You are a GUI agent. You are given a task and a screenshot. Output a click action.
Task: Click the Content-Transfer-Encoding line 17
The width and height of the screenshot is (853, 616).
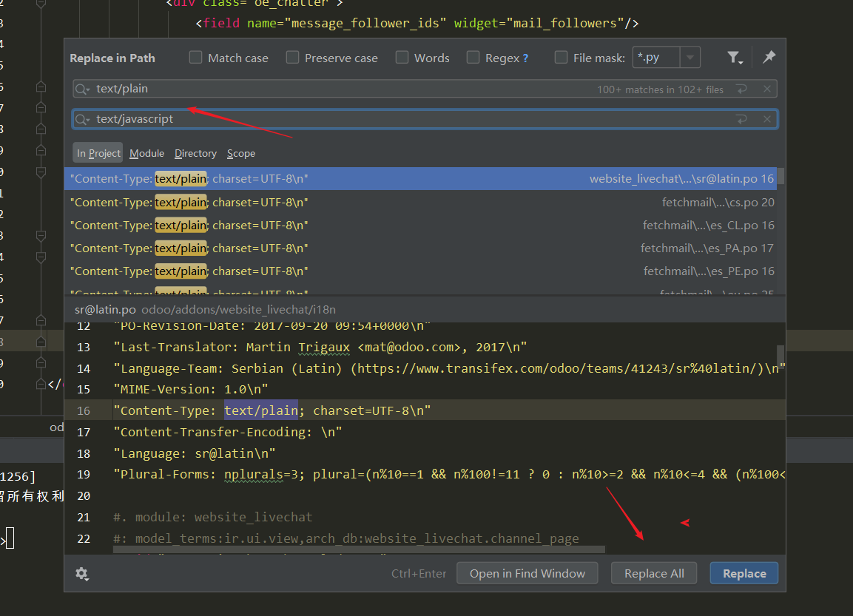click(228, 432)
